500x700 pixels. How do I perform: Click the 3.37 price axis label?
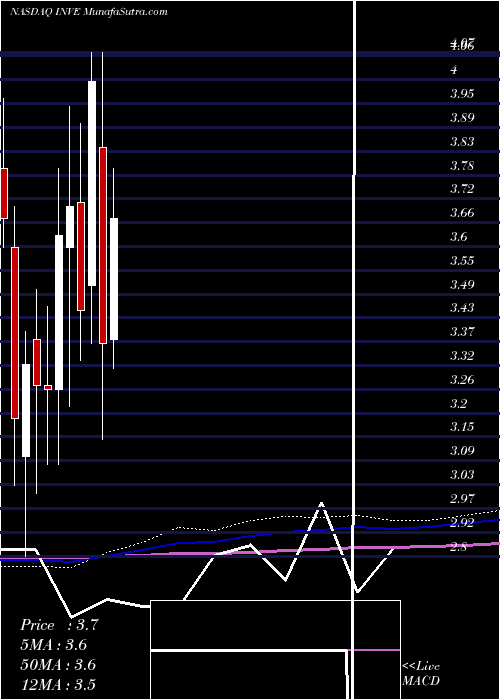point(461,332)
